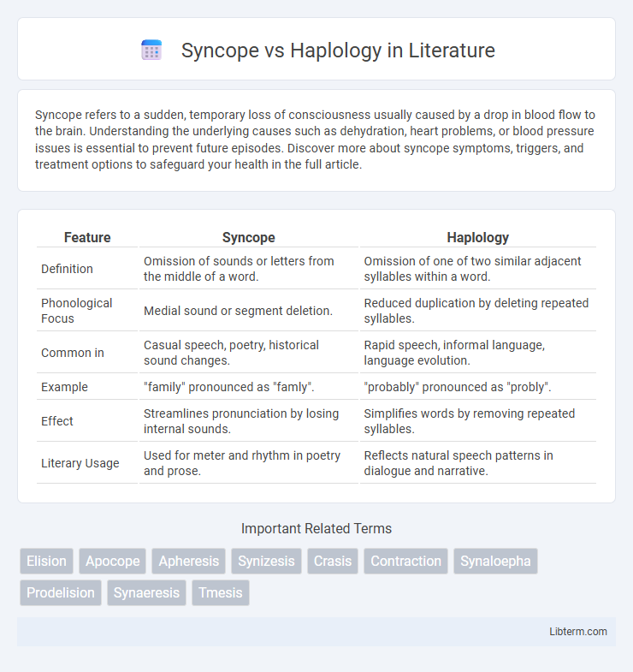This screenshot has height=672, width=633.
Task: Click 'Reduced duplication by deleting repeated' cell
Action: 478,311
